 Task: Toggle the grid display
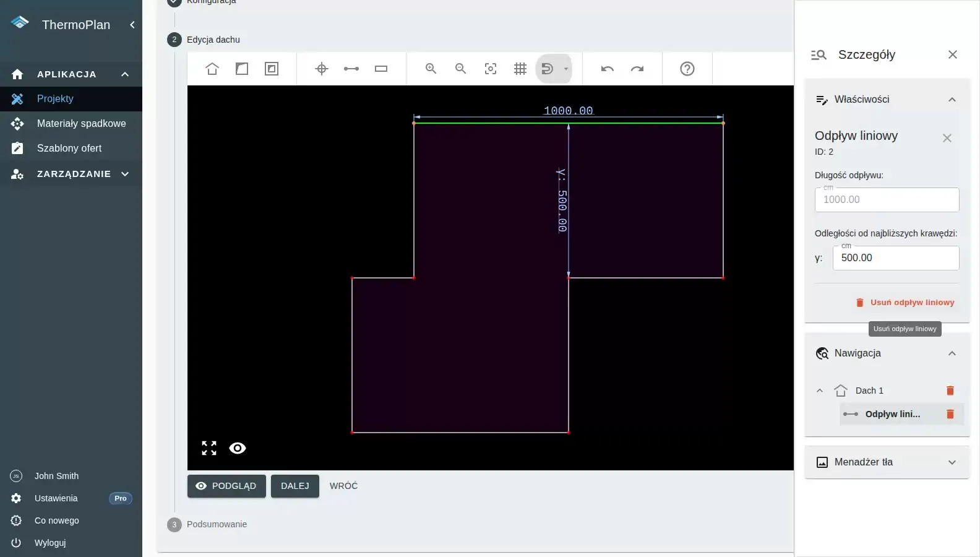click(x=520, y=69)
